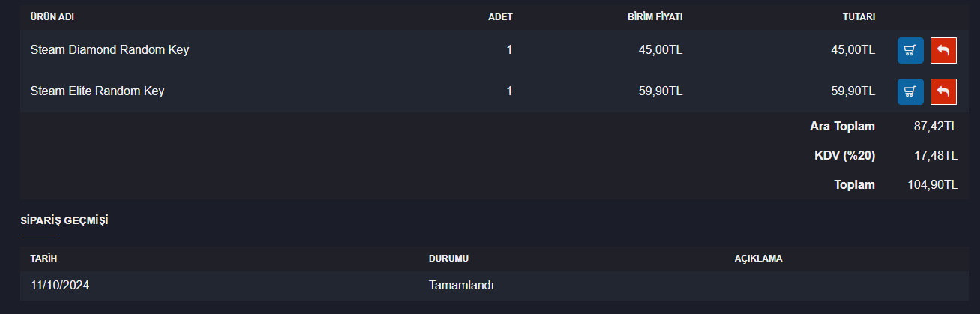The height and width of the screenshot is (314, 980).
Task: Select the Ara Toplam 87,42TL value
Action: coord(935,127)
